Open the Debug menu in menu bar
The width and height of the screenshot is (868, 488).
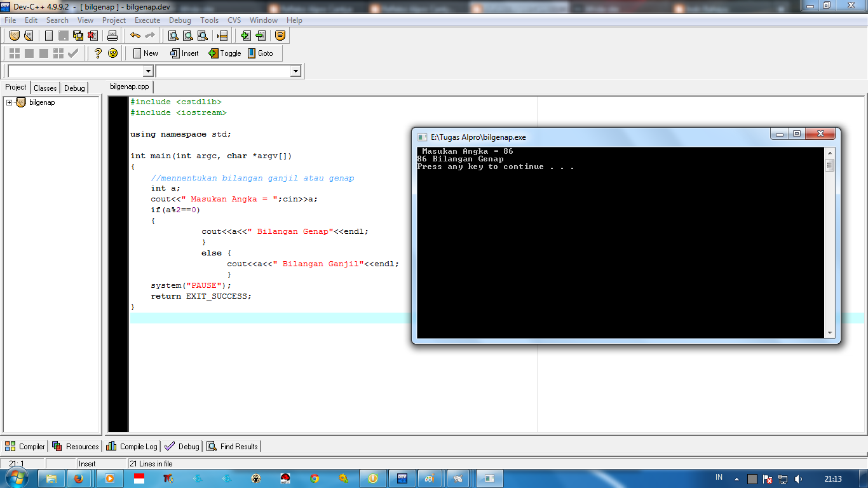pos(180,20)
